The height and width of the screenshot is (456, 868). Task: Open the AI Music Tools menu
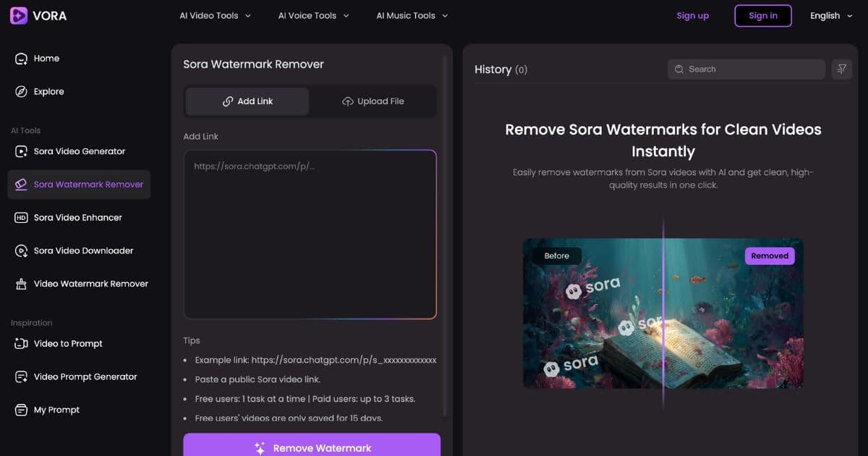click(x=411, y=14)
